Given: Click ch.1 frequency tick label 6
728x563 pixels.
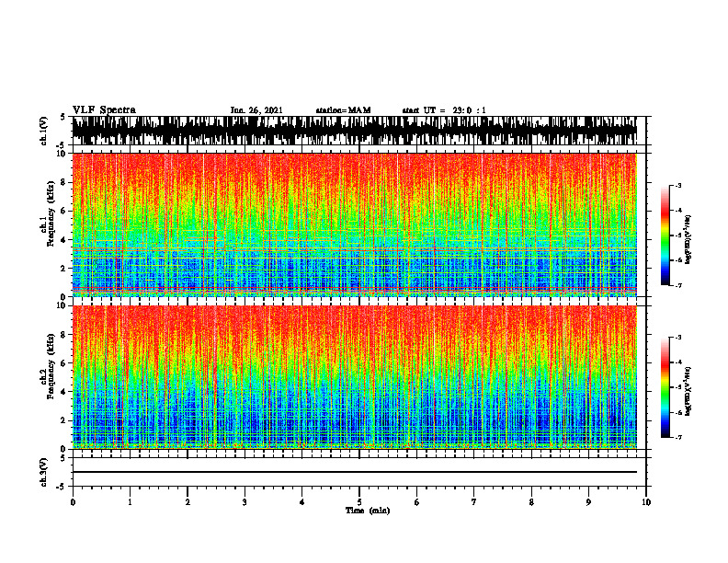Looking at the screenshot, I should (x=64, y=212).
